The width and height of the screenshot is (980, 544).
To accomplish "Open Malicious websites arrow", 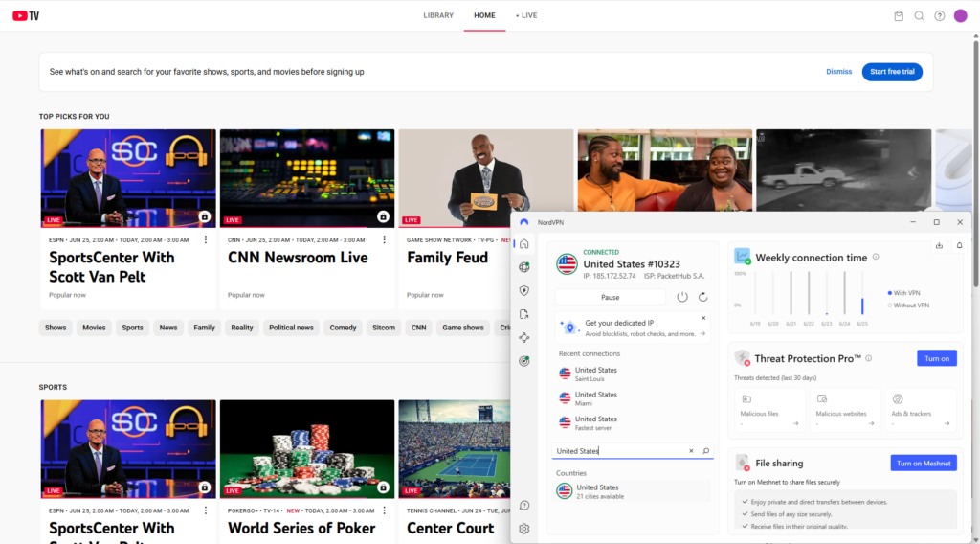I will (x=871, y=423).
